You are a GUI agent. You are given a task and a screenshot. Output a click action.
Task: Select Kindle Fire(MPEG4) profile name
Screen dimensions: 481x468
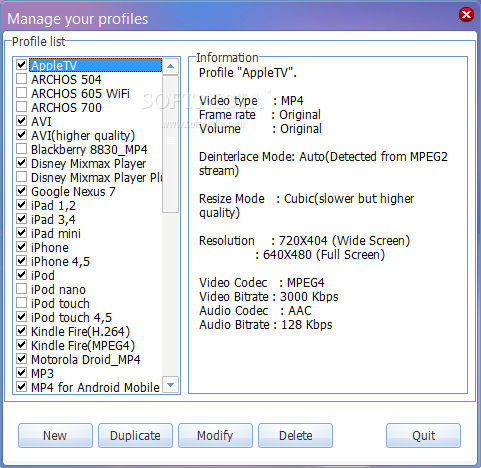(83, 346)
